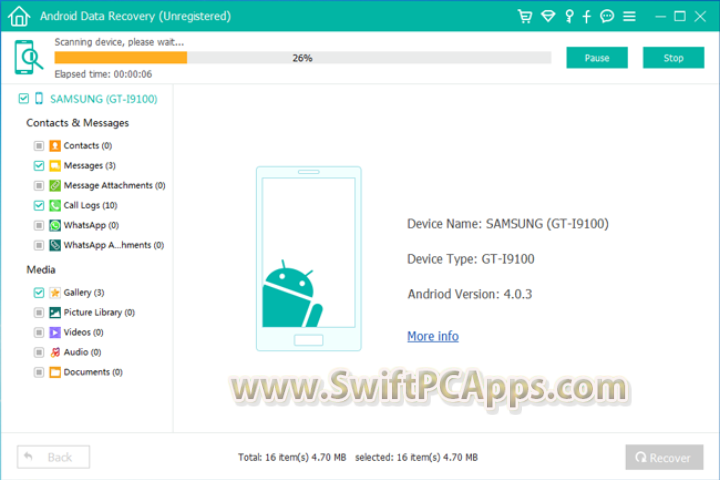The height and width of the screenshot is (480, 720).
Task: Click the Contacts orange icon
Action: (x=55, y=146)
